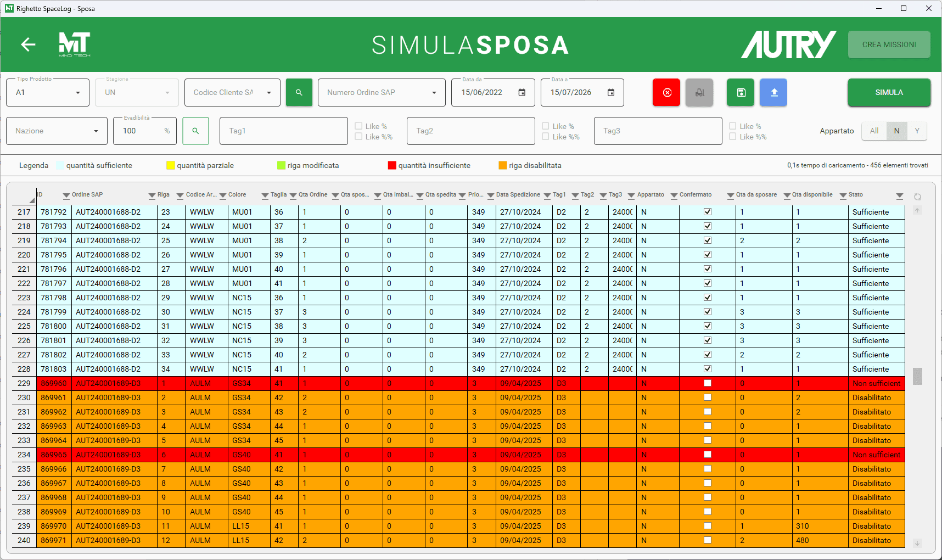This screenshot has height=560, width=942.
Task: Click the Mind Tech MT logo
Action: (x=74, y=44)
